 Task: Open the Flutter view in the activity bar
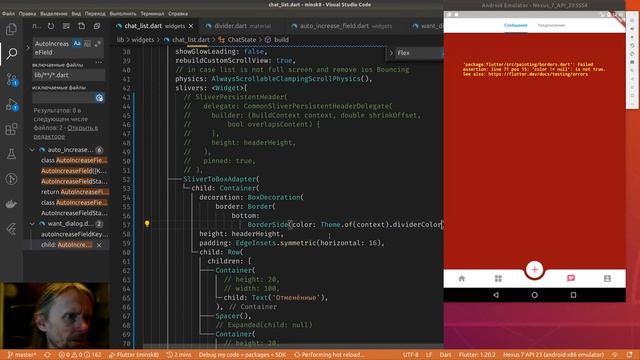(x=11, y=229)
